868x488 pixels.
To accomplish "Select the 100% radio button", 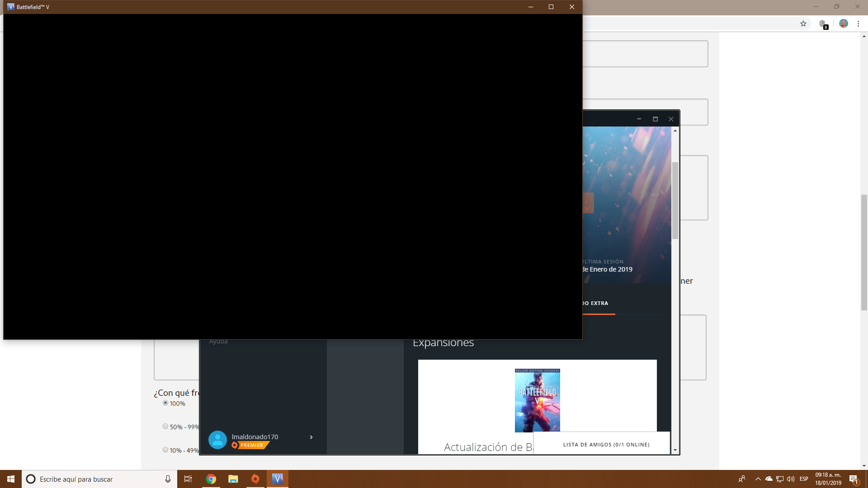I will (x=165, y=403).
